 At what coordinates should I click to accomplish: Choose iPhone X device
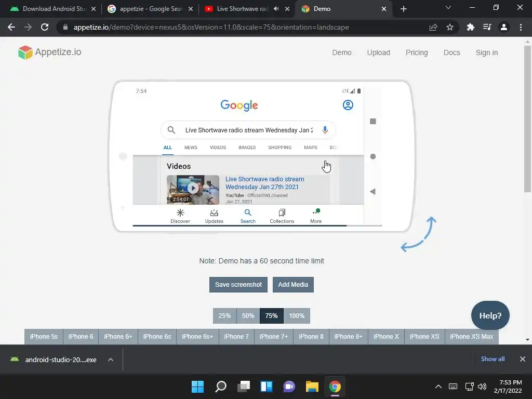tap(386, 337)
